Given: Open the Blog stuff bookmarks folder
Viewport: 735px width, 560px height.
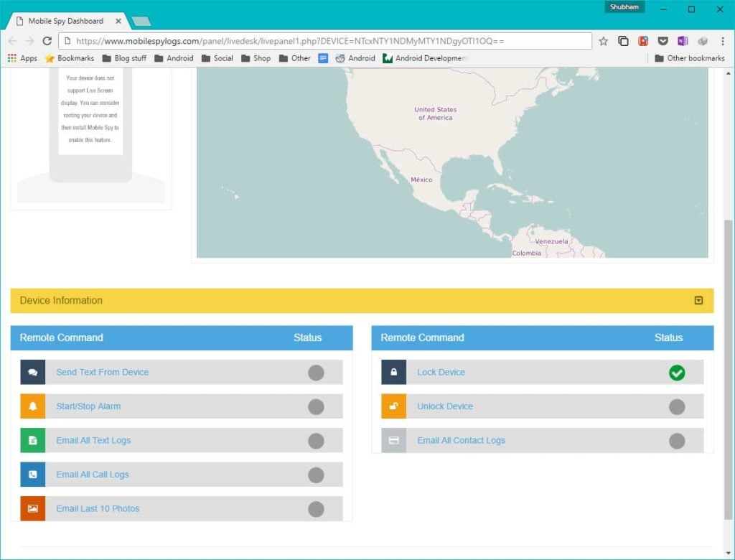Looking at the screenshot, I should (x=124, y=58).
